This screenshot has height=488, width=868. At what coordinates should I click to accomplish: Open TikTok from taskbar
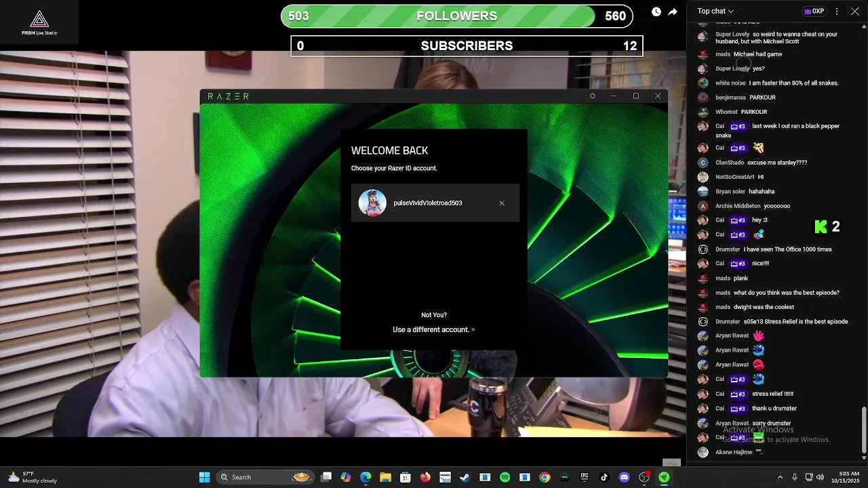(x=604, y=477)
